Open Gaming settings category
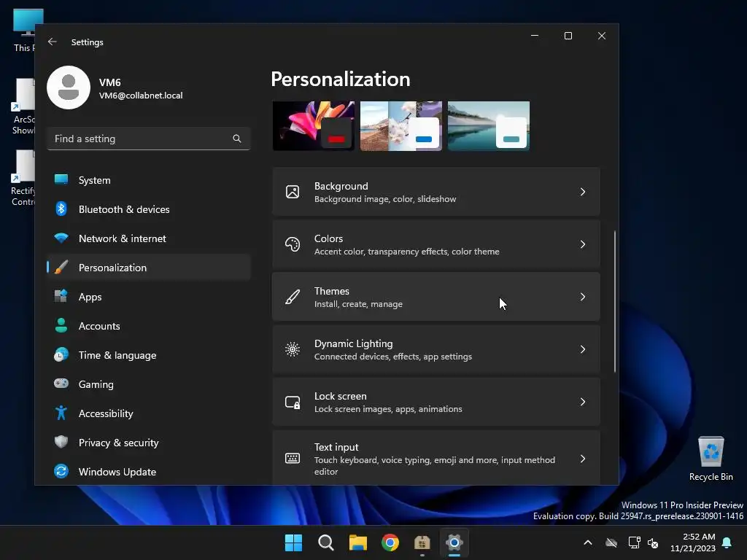 click(x=149, y=384)
